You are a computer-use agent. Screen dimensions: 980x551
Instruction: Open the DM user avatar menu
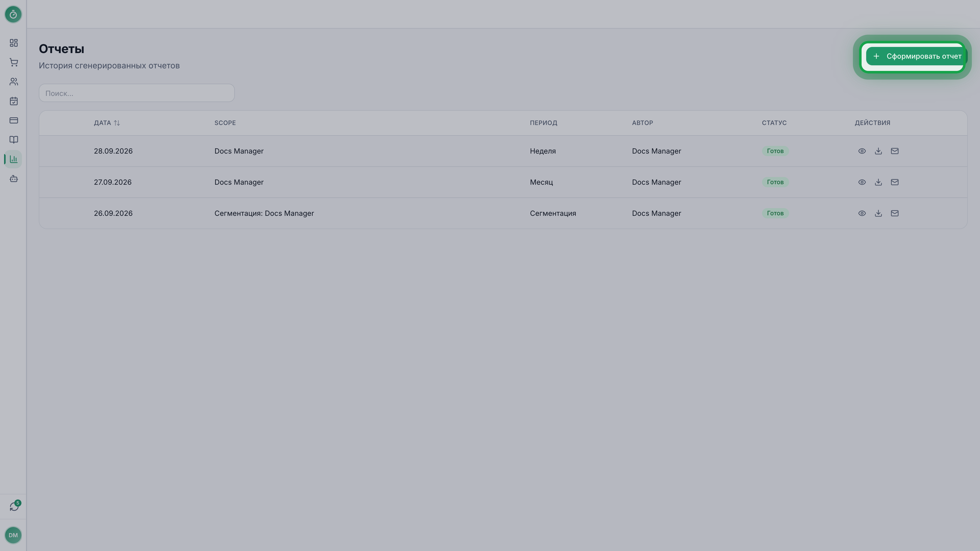13,535
